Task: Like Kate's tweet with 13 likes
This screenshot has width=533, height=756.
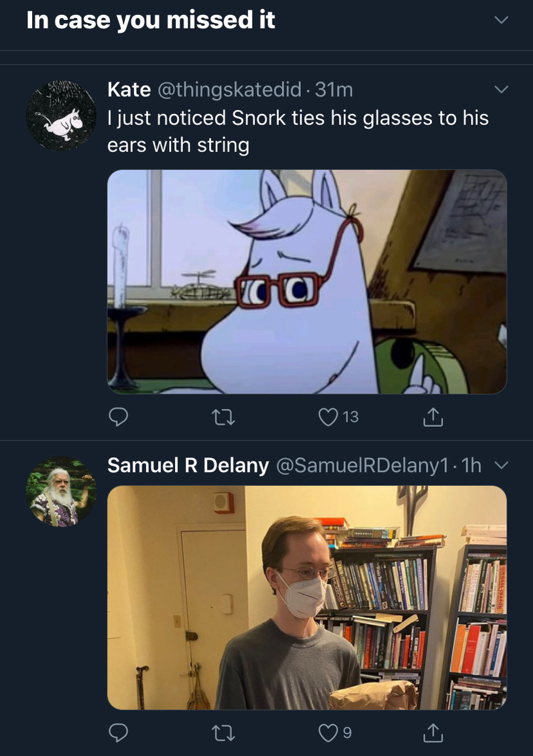Action: pos(329,418)
